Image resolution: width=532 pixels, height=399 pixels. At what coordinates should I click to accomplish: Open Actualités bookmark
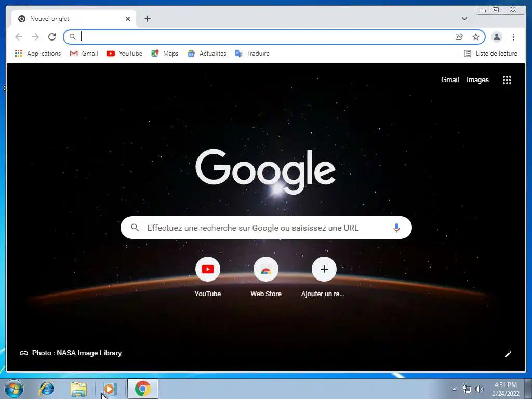point(207,54)
